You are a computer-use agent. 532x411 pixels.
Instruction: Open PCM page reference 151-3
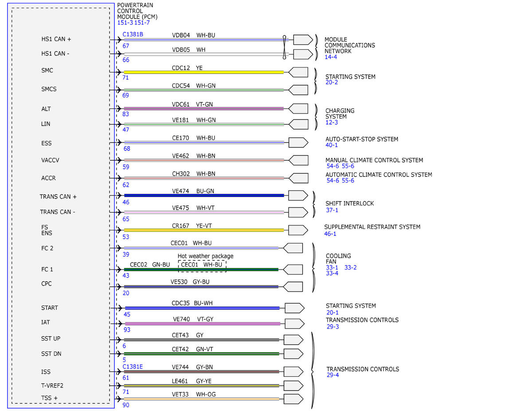[125, 23]
